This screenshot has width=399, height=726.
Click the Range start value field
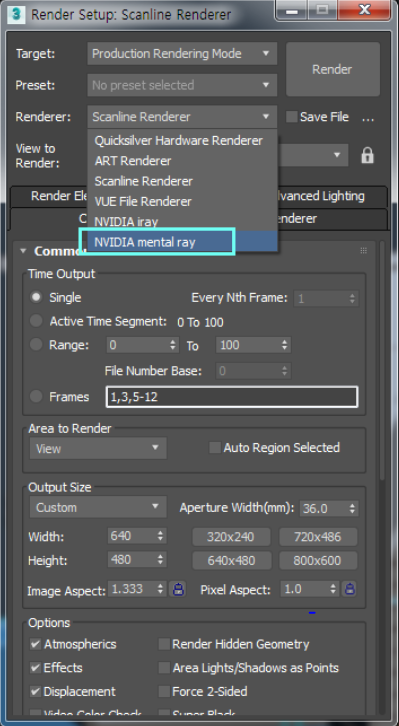[x=138, y=345]
